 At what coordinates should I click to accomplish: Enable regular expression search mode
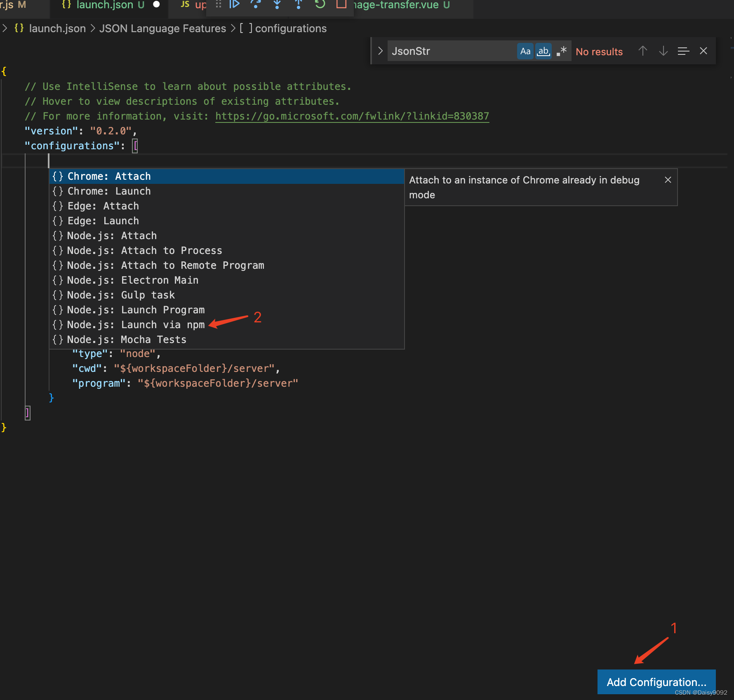click(561, 51)
